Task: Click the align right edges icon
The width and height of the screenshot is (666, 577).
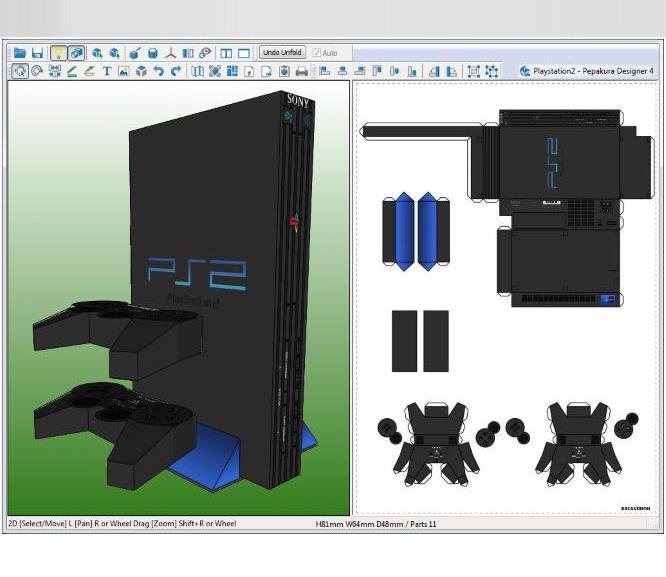Action: click(360, 71)
